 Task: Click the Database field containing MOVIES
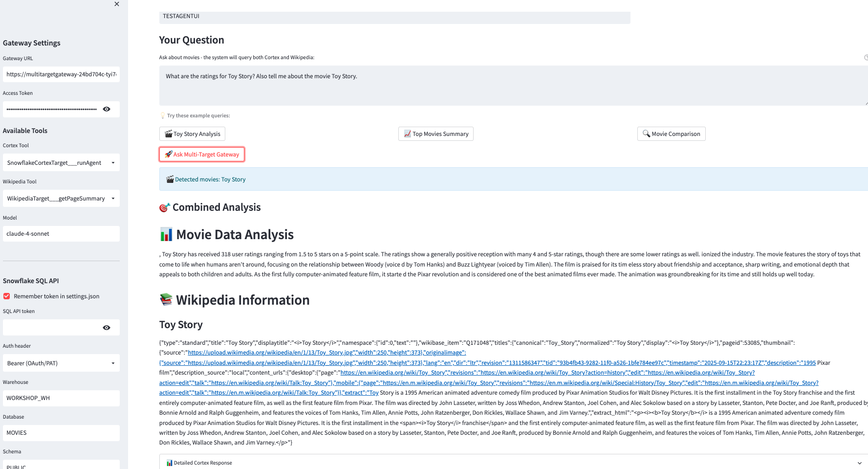click(61, 433)
